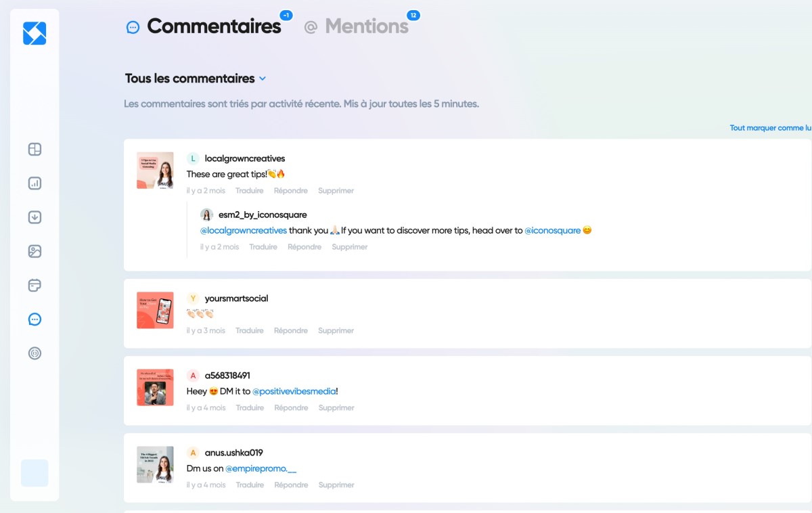Open the analytics bar chart sidebar icon

(x=35, y=183)
